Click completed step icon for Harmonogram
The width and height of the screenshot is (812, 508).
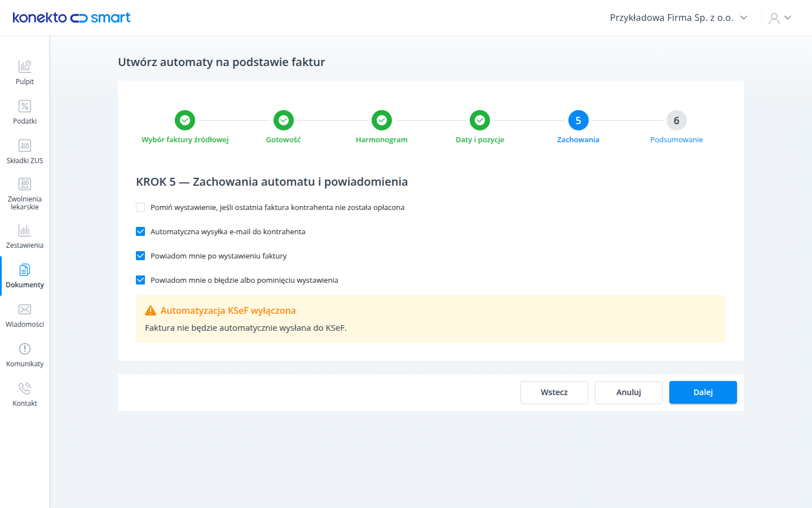382,120
